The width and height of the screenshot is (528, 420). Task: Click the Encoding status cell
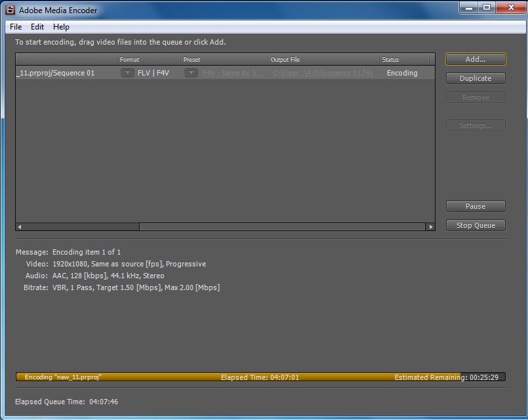[402, 73]
